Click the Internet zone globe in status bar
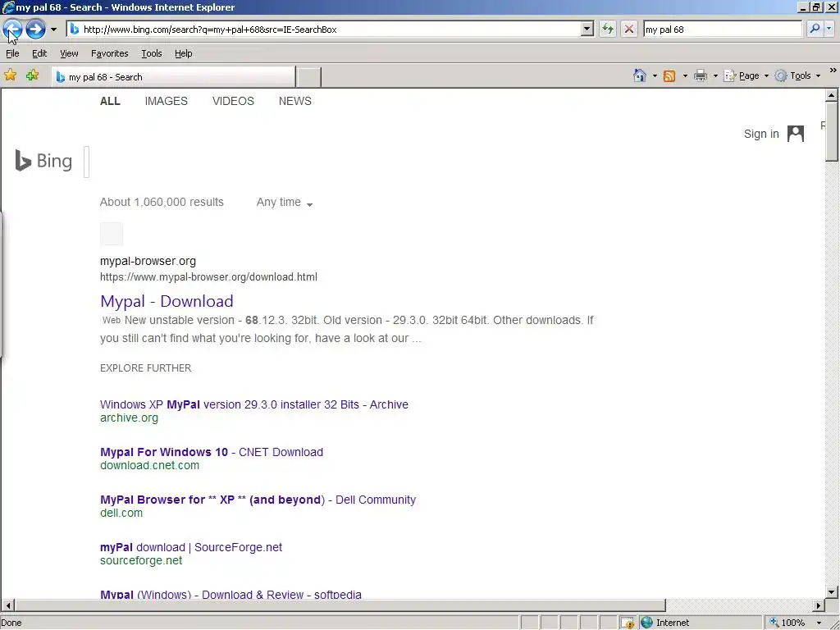The width and height of the screenshot is (840, 630). tap(647, 623)
